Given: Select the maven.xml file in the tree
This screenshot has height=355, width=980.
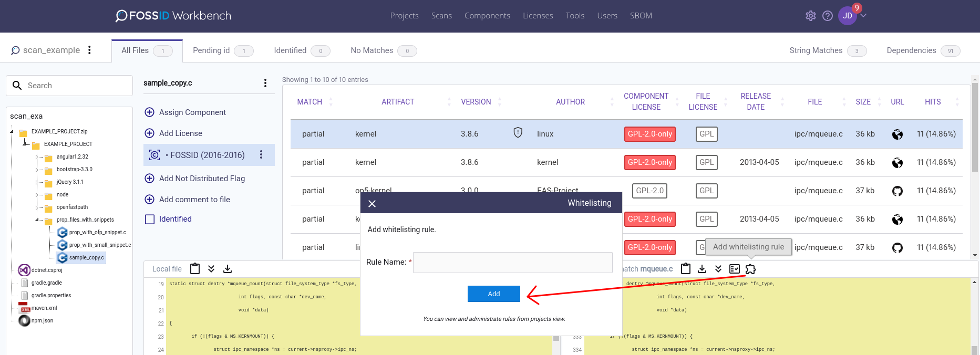Looking at the screenshot, I should click(x=44, y=308).
